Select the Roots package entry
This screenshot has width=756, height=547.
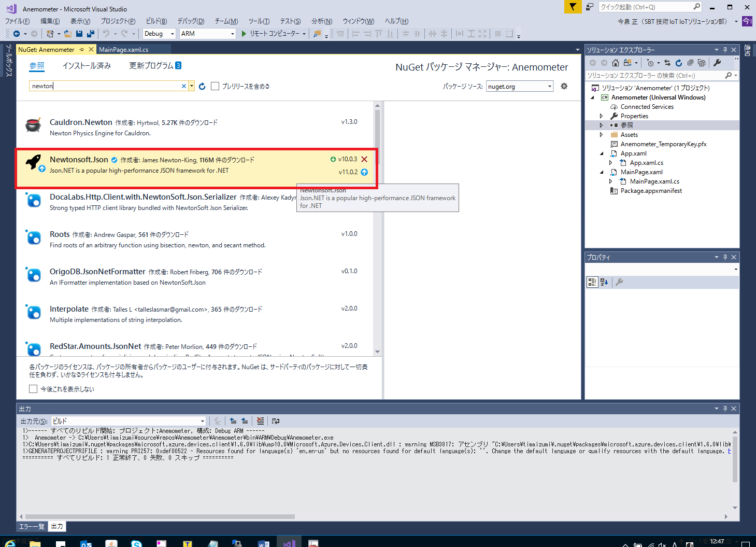(x=194, y=239)
